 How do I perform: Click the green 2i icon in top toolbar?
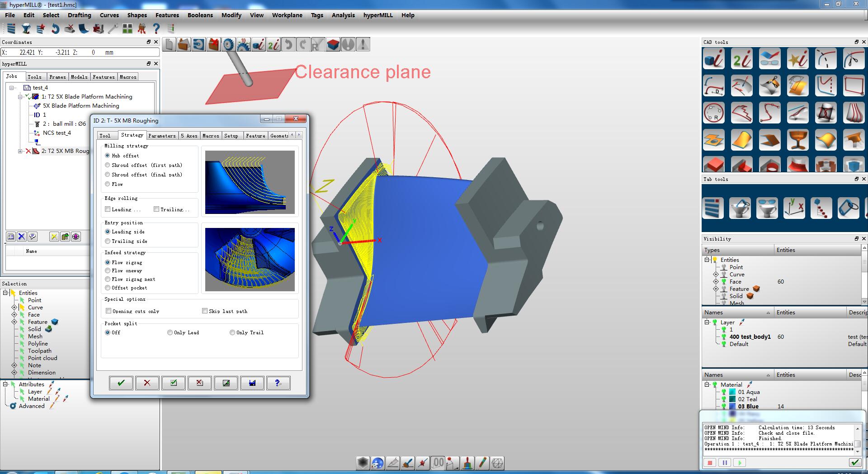[x=273, y=44]
